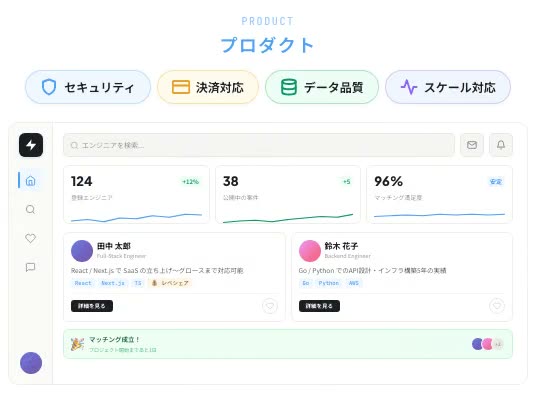
Task: Click the Full-Stack Engineer subtitle
Action: (x=121, y=256)
